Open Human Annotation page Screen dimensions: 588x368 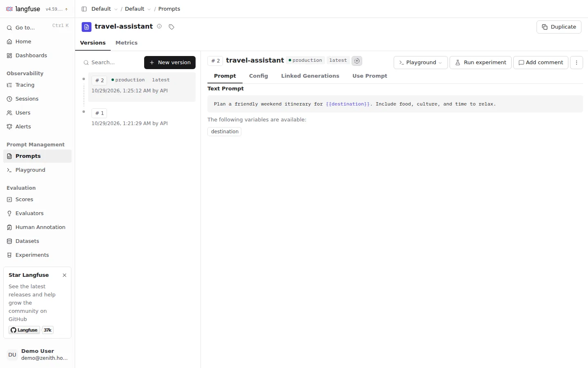[38, 227]
